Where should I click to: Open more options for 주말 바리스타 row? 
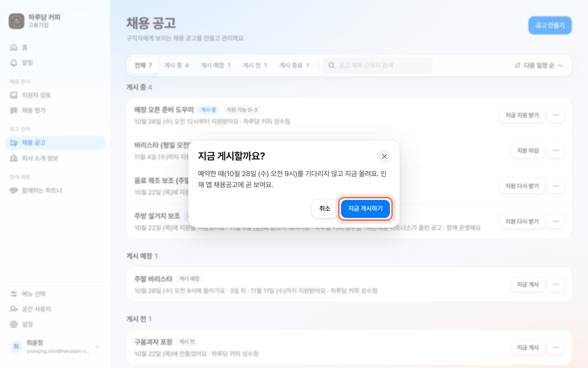[556, 285]
